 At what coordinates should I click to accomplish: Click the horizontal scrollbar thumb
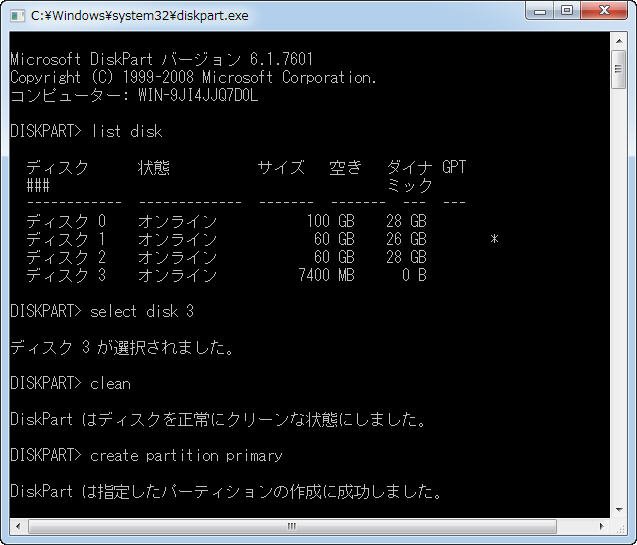[x=292, y=526]
